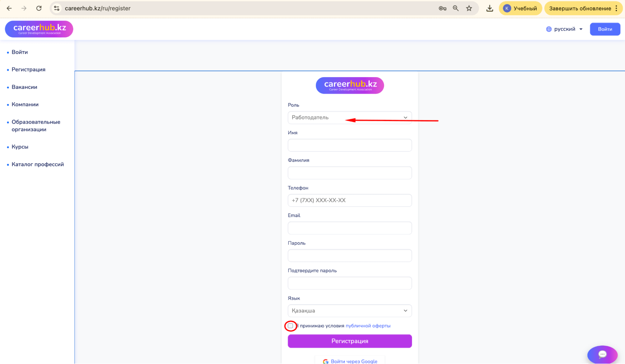Reload the page with refresh icon

click(39, 8)
